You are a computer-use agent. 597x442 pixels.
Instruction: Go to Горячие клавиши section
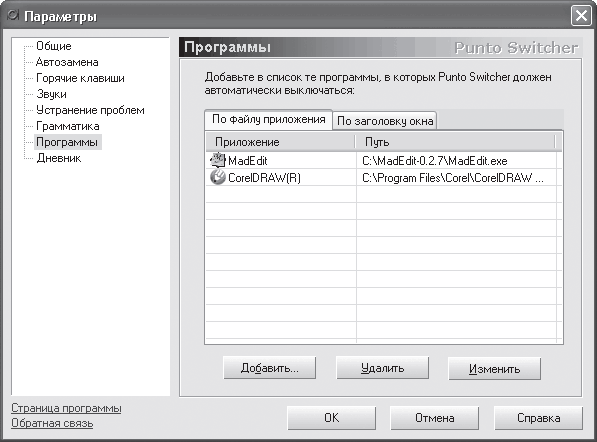point(80,78)
